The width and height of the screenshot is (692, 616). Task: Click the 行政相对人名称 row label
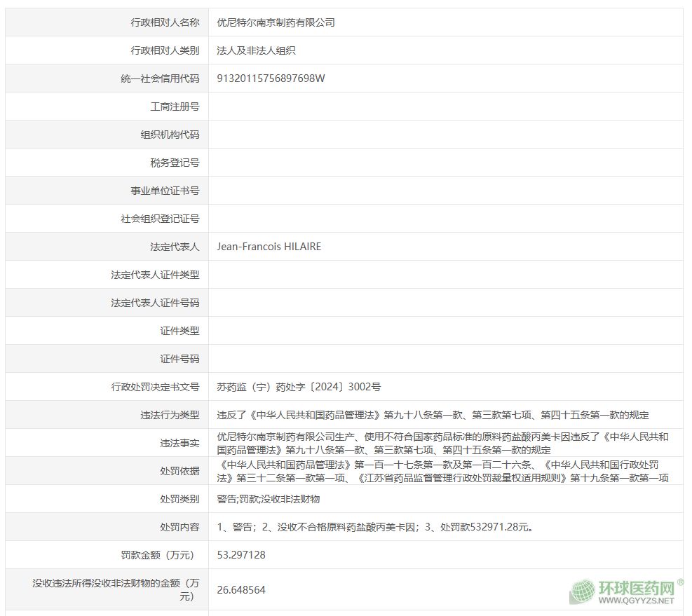(x=165, y=22)
